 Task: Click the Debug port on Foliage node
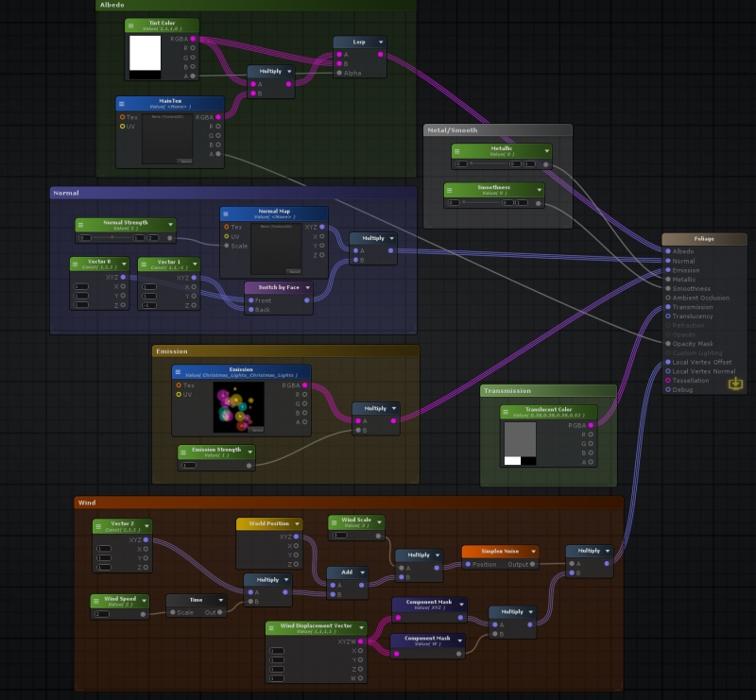tap(667, 389)
